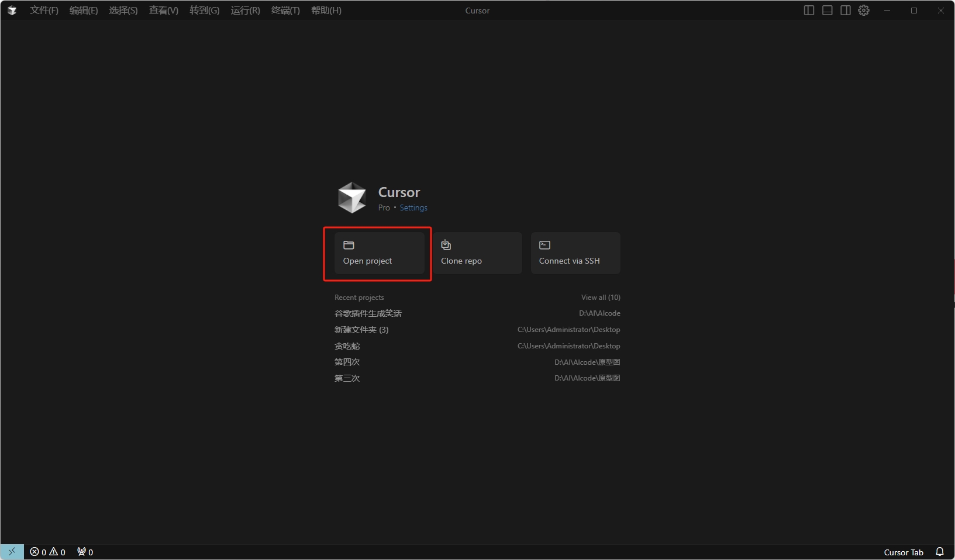955x560 pixels.
Task: Open the 文件(F) menu
Action: [44, 11]
